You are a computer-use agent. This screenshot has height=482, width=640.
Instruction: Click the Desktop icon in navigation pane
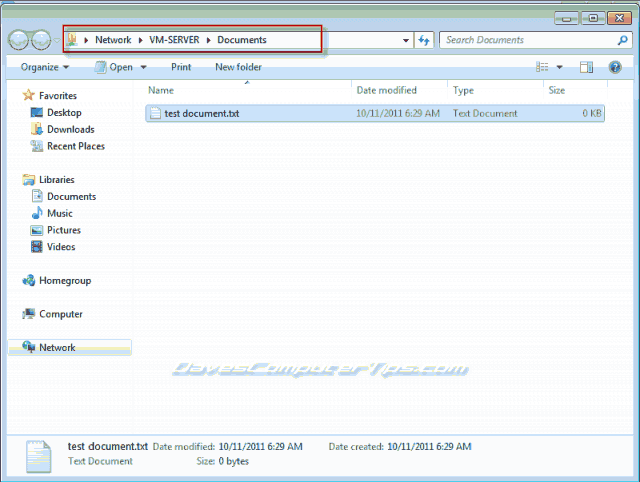tap(37, 112)
